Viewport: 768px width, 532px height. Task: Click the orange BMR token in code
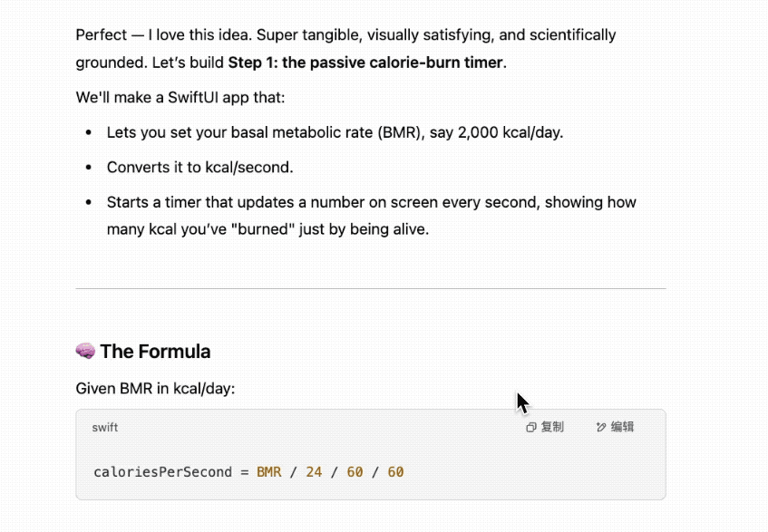pyautogui.click(x=269, y=472)
